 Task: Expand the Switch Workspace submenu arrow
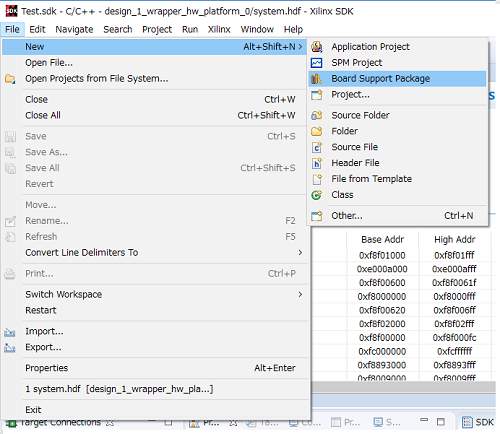pyautogui.click(x=300, y=295)
